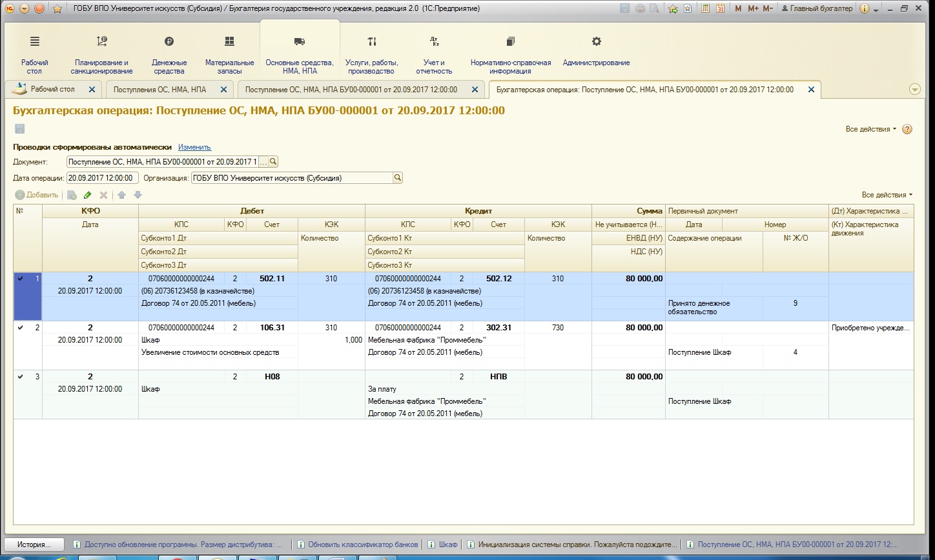Click the История... button

tap(35, 545)
